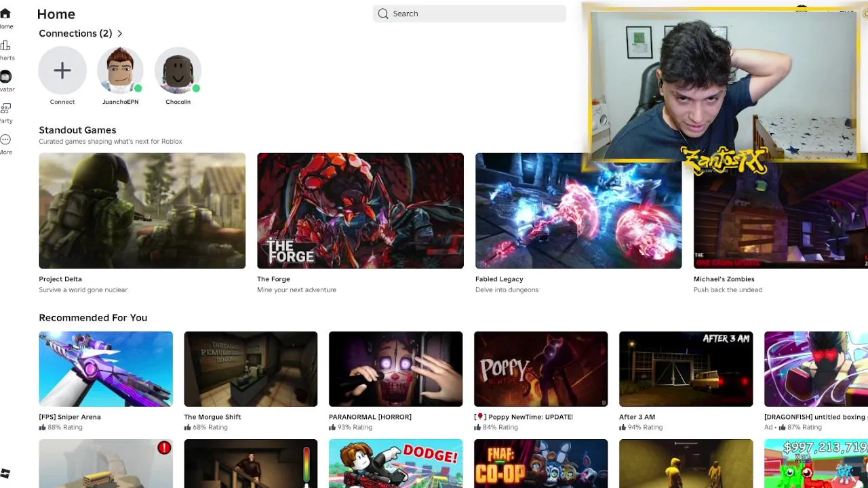868x488 pixels.
Task: Open The Morgue Shift thumbnail
Action: click(250, 369)
